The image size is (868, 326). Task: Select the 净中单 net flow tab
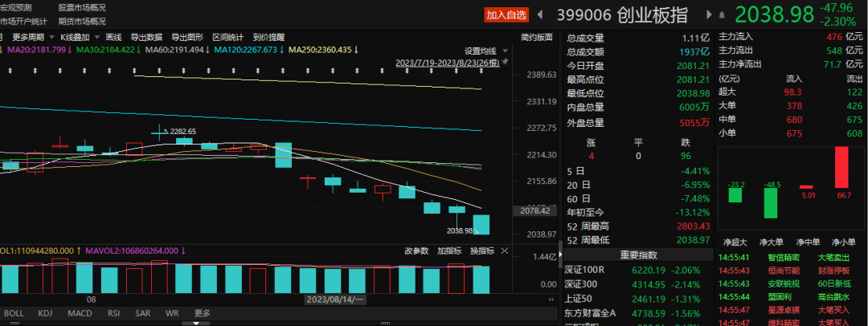pos(807,242)
